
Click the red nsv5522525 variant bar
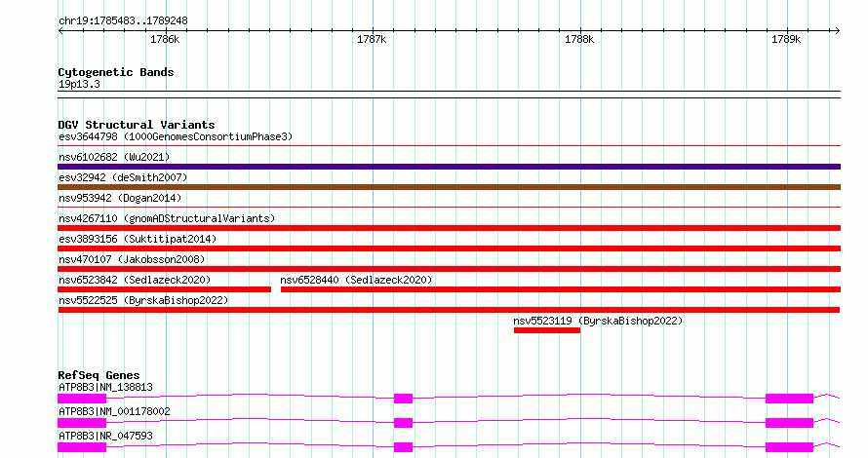pyautogui.click(x=449, y=310)
